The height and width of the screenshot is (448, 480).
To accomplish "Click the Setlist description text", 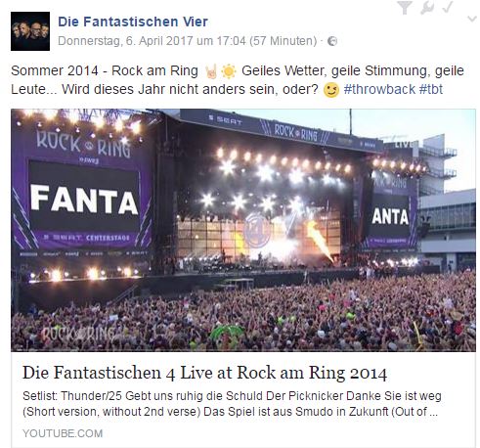I will click(232, 404).
